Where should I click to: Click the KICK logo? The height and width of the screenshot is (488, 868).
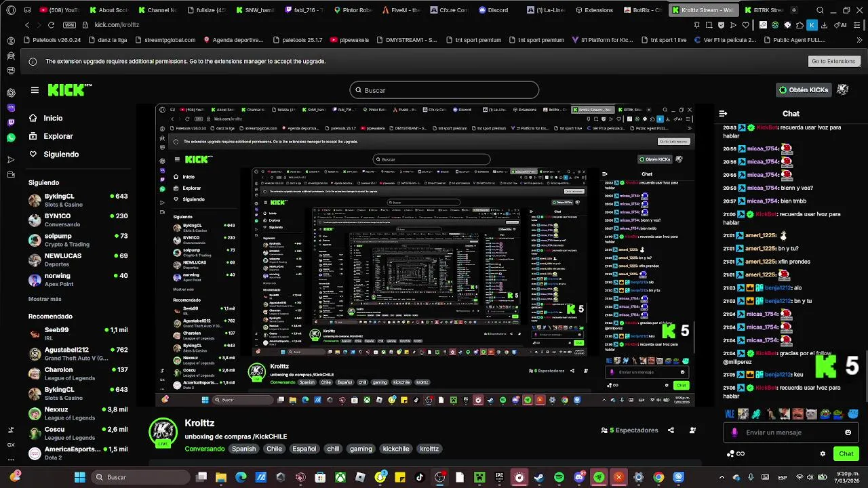(x=69, y=89)
